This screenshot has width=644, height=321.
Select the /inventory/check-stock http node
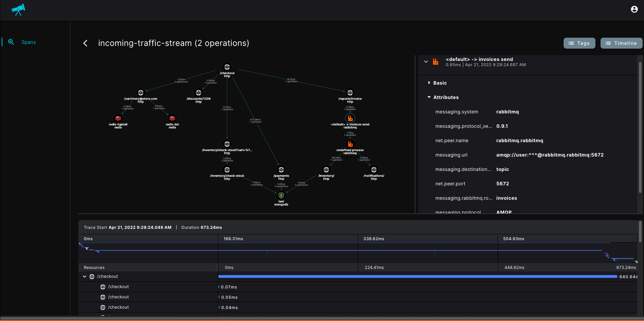coord(227,170)
